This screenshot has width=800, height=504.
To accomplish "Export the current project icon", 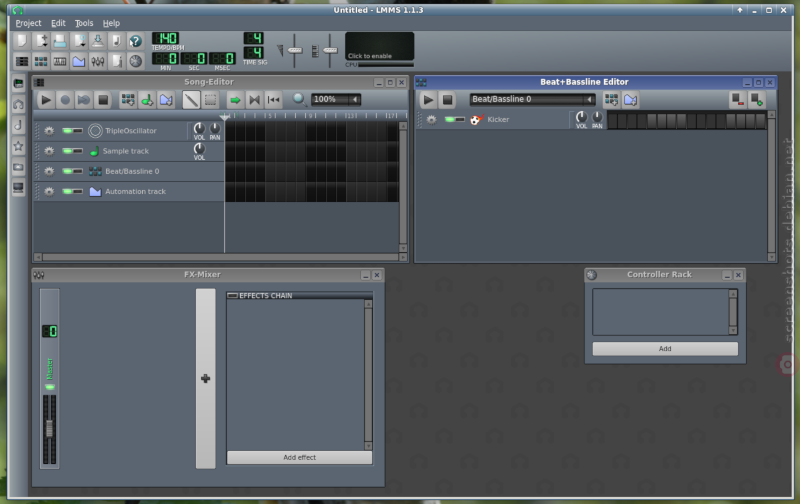I will point(116,41).
